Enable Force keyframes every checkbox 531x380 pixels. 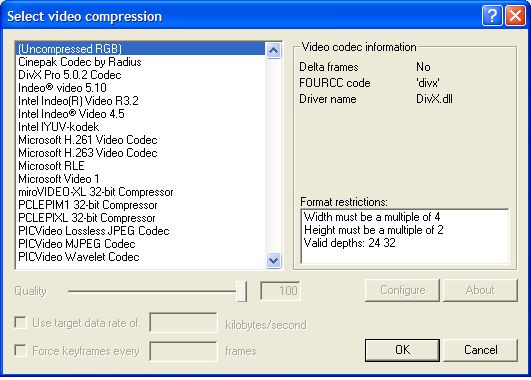(20, 350)
